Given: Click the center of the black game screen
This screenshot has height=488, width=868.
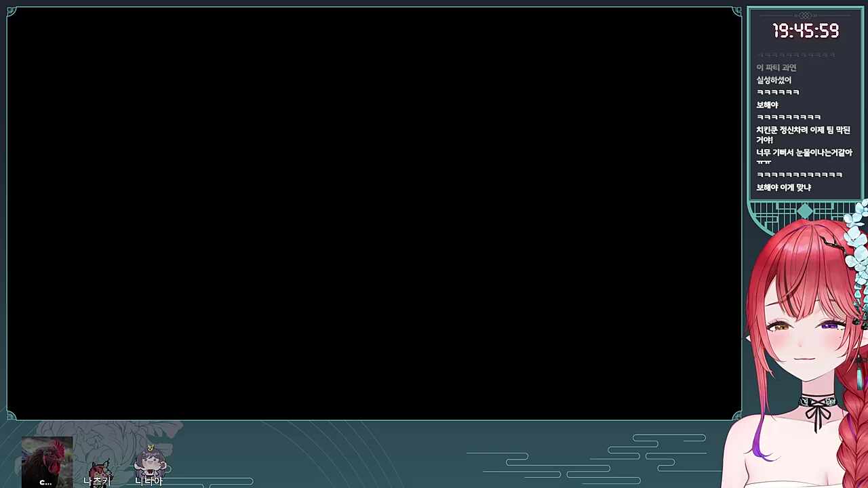Looking at the screenshot, I should 374,213.
